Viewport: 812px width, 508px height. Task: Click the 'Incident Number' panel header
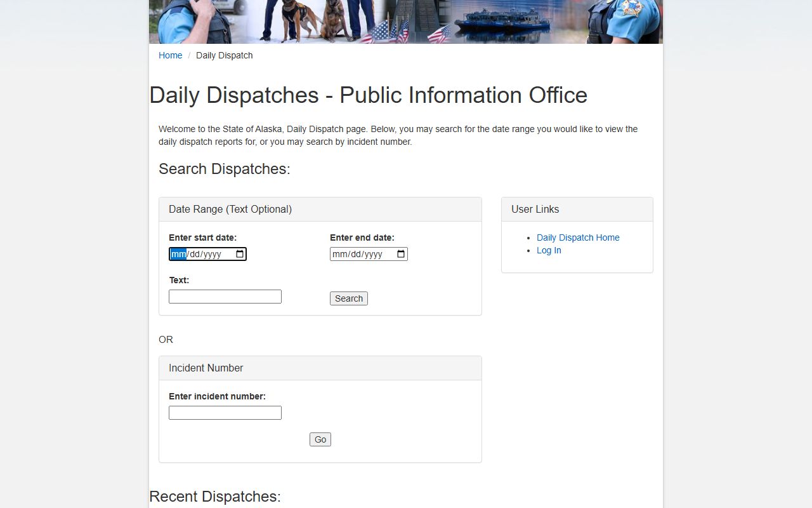(320, 368)
